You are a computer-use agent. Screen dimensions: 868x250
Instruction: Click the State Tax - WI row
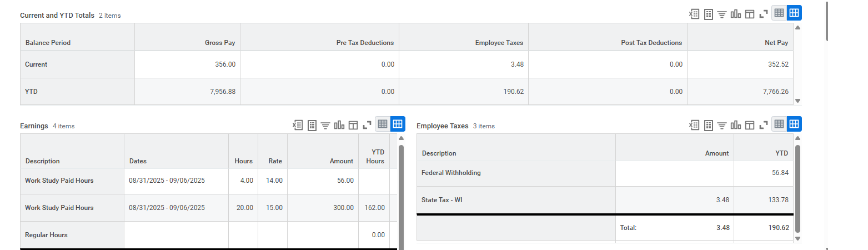click(605, 200)
